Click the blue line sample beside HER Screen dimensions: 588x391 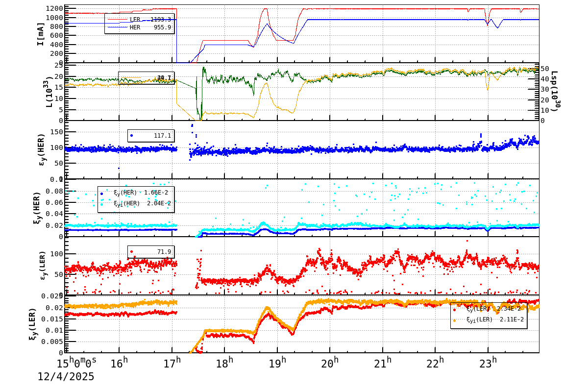[117, 27]
